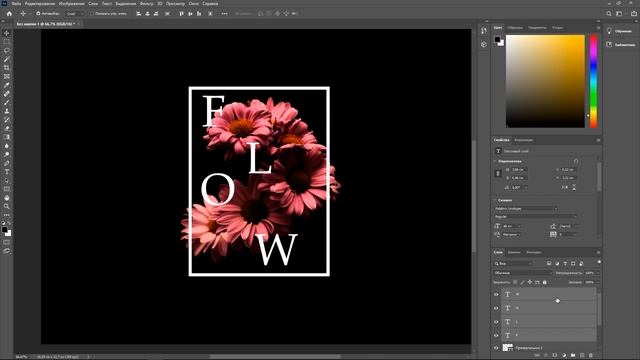The width and height of the screenshot is (640, 360).
Task: Hide the O text layer
Action: tap(496, 308)
